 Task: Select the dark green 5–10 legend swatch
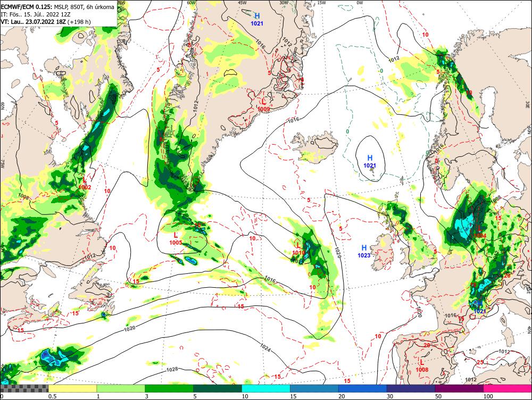pos(218,388)
